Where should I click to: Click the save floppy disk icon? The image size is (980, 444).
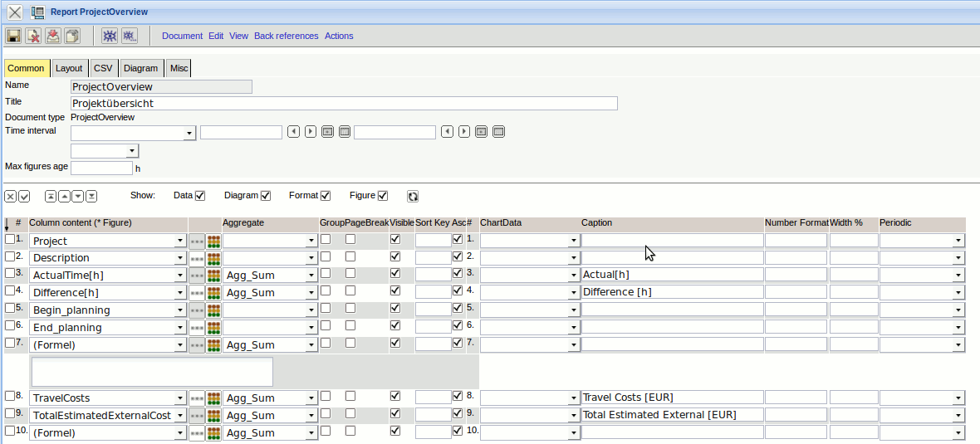13,36
